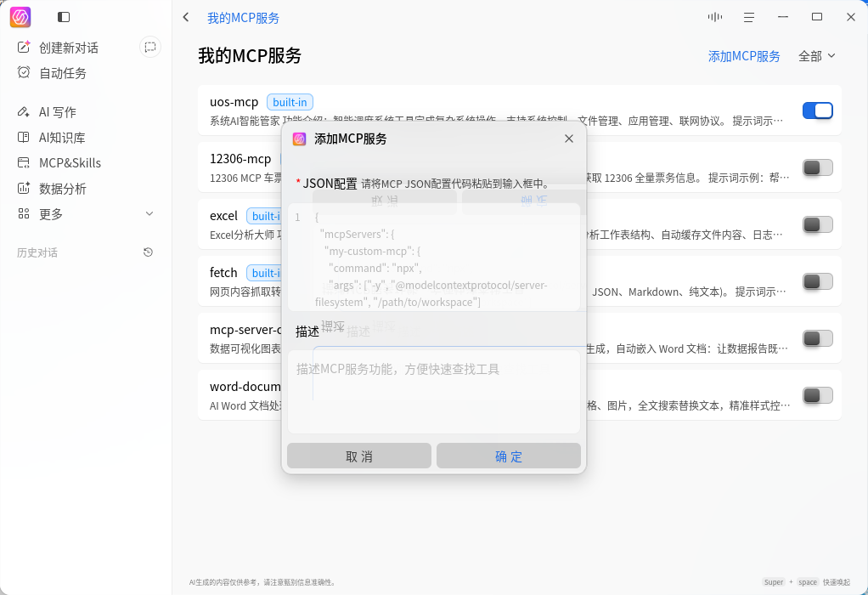Click the automatic tasks clock icon

click(23, 72)
